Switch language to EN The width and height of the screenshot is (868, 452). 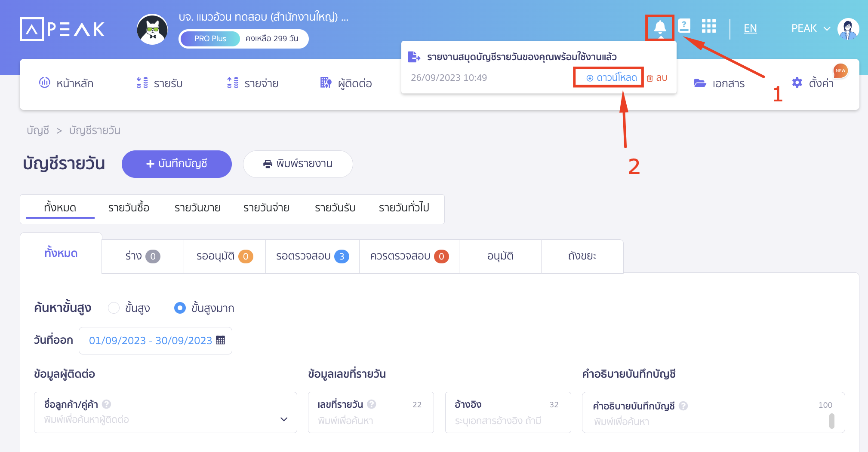coord(750,28)
